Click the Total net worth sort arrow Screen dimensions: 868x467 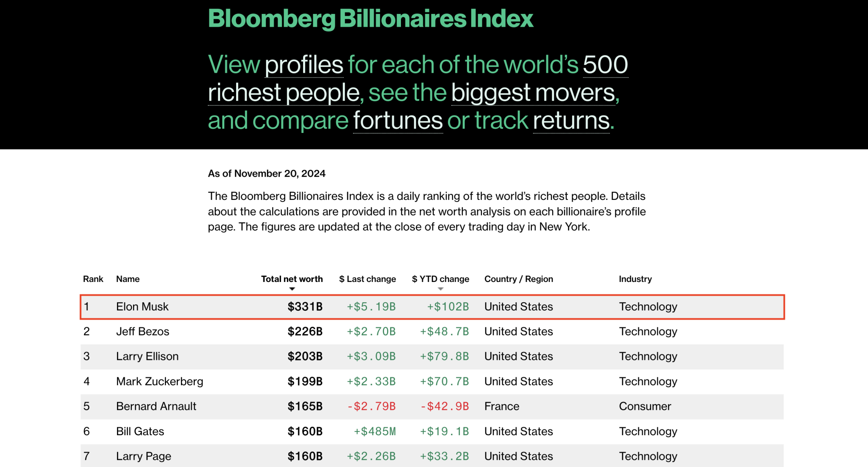click(x=292, y=289)
